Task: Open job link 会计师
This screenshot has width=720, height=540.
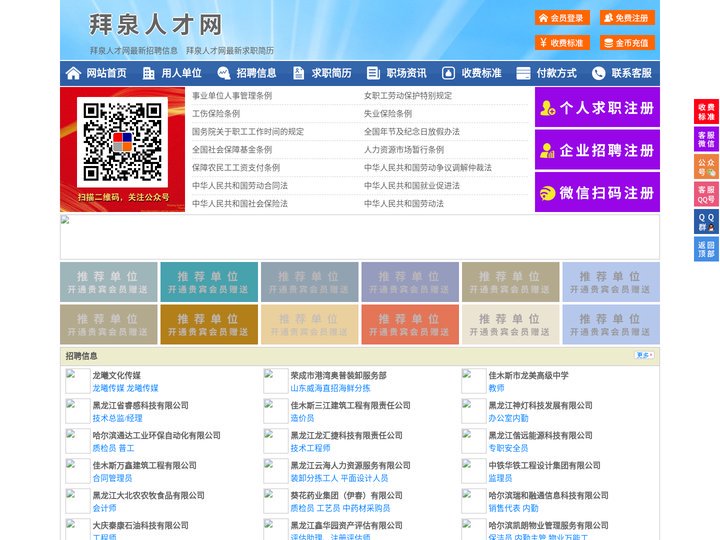Action: pyautogui.click(x=105, y=508)
